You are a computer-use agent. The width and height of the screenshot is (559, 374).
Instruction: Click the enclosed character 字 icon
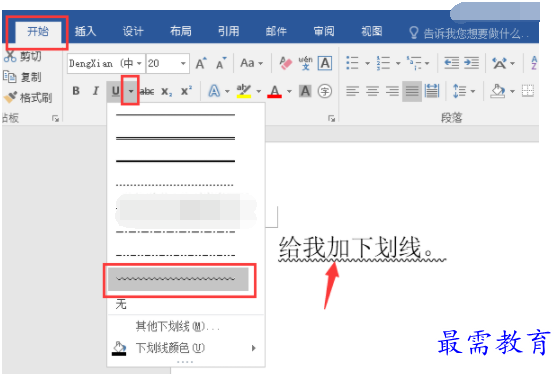pyautogui.click(x=325, y=91)
